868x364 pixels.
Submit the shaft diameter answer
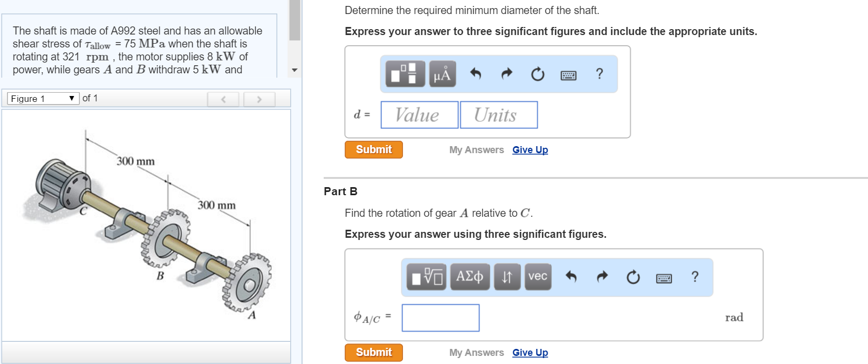click(x=373, y=150)
